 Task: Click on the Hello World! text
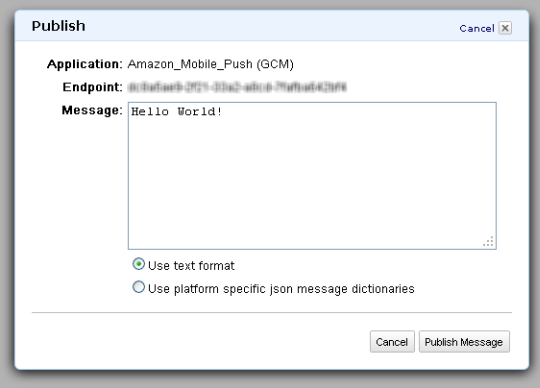click(x=176, y=112)
